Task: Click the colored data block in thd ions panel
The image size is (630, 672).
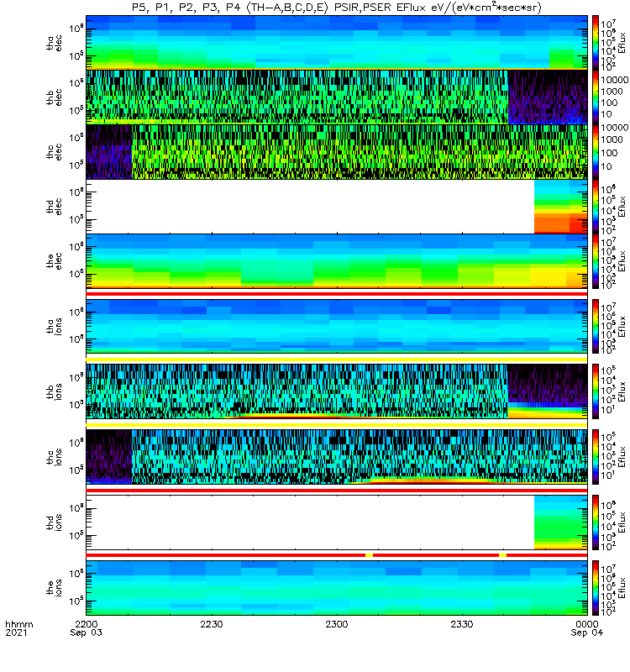Action: [x=560, y=522]
